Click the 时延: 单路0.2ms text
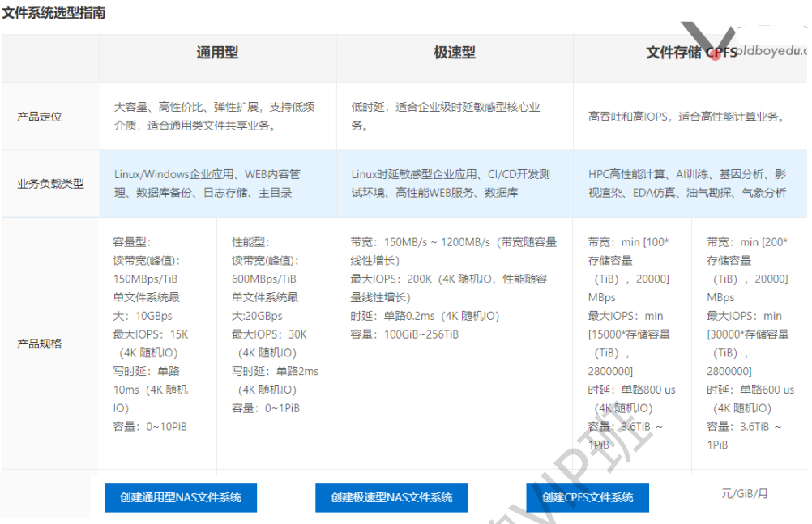Viewport: 812px width, 524px height. pos(392,316)
